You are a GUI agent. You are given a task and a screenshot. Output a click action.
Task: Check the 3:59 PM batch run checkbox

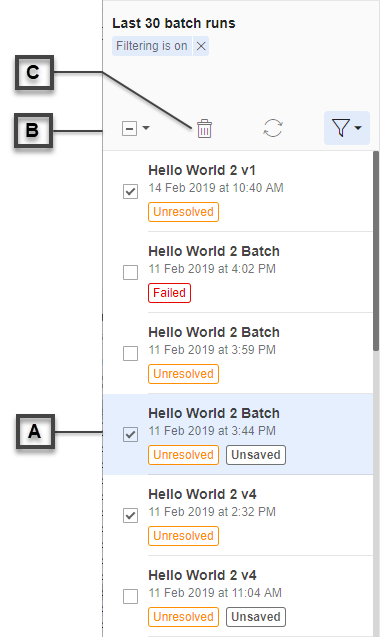tap(130, 353)
